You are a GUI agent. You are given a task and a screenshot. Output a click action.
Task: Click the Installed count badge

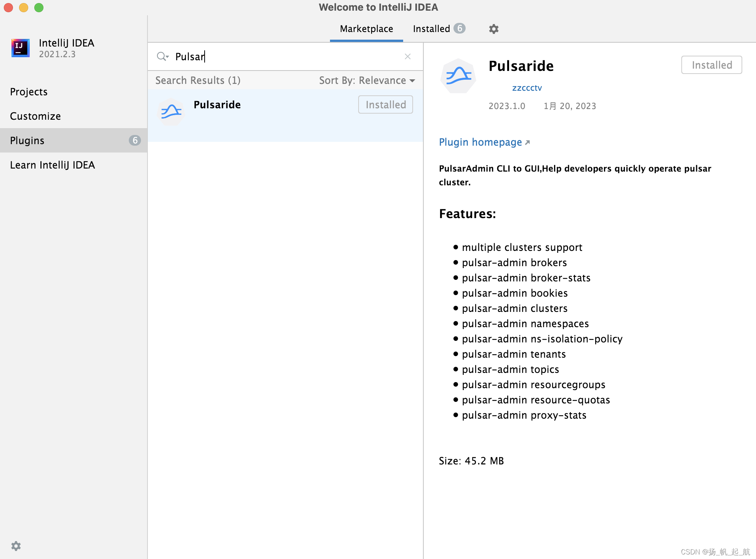(460, 28)
